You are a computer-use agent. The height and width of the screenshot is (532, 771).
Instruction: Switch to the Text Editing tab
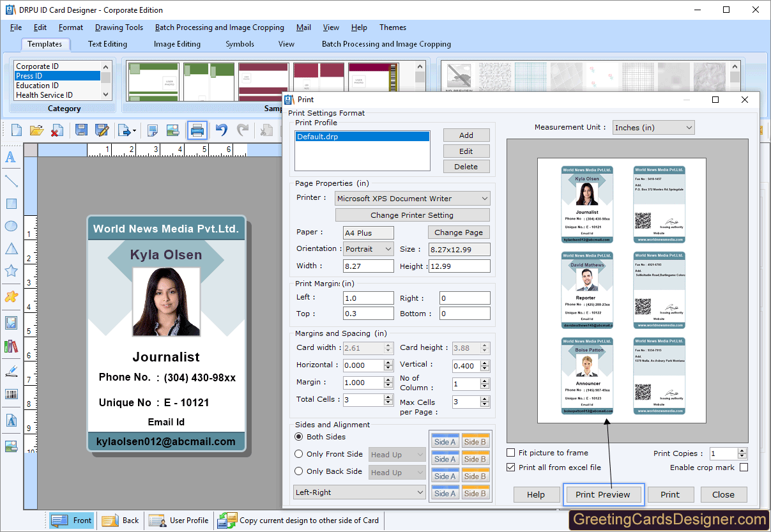point(107,44)
